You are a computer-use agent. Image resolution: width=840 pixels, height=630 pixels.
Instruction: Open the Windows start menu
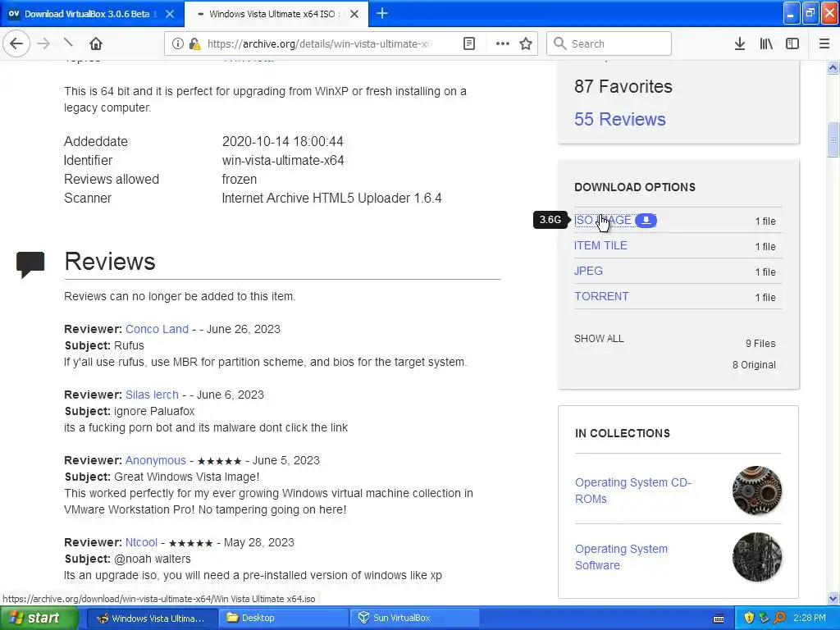[39, 618]
